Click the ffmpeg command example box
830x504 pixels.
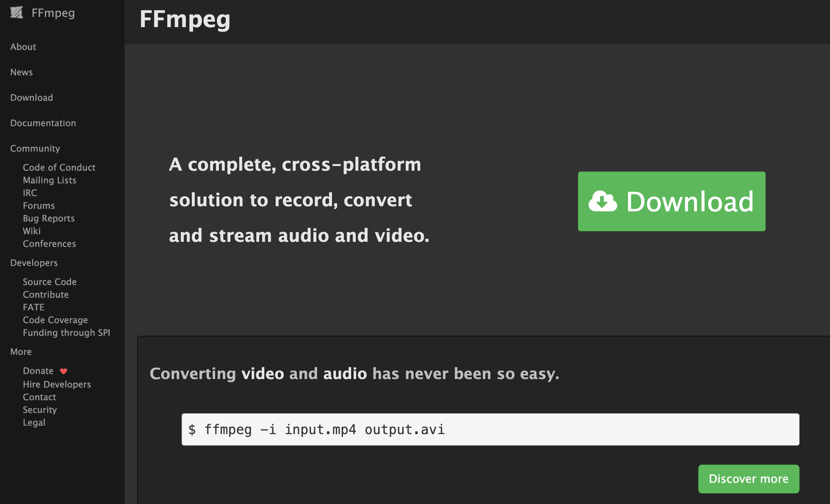[490, 429]
